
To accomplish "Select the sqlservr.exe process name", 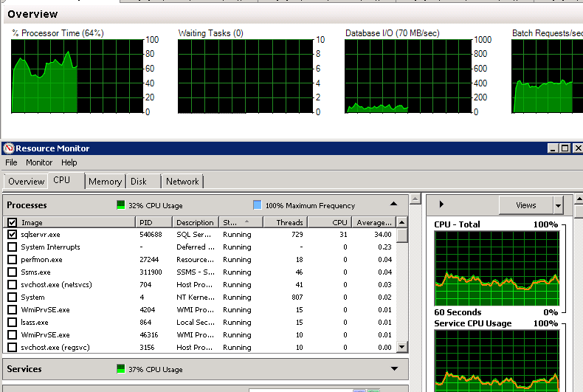I will (x=41, y=235).
